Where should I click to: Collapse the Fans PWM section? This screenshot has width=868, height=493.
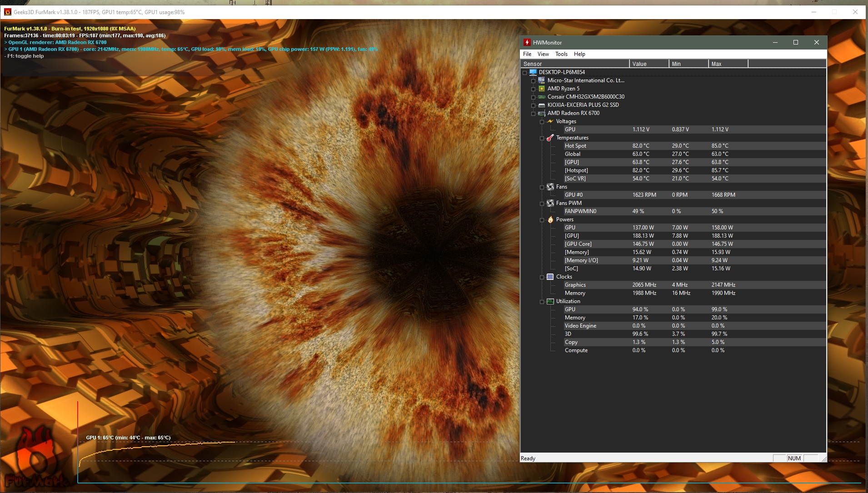[x=542, y=204]
